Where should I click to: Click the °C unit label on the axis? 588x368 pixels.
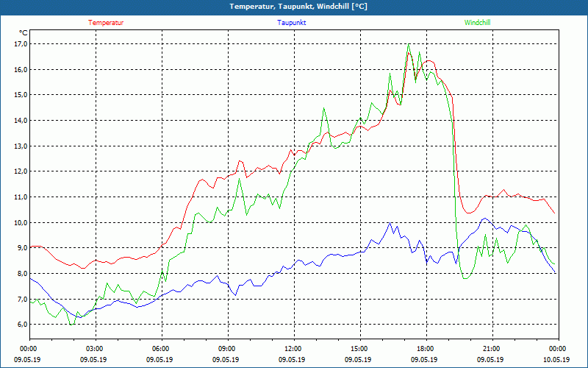(23, 32)
